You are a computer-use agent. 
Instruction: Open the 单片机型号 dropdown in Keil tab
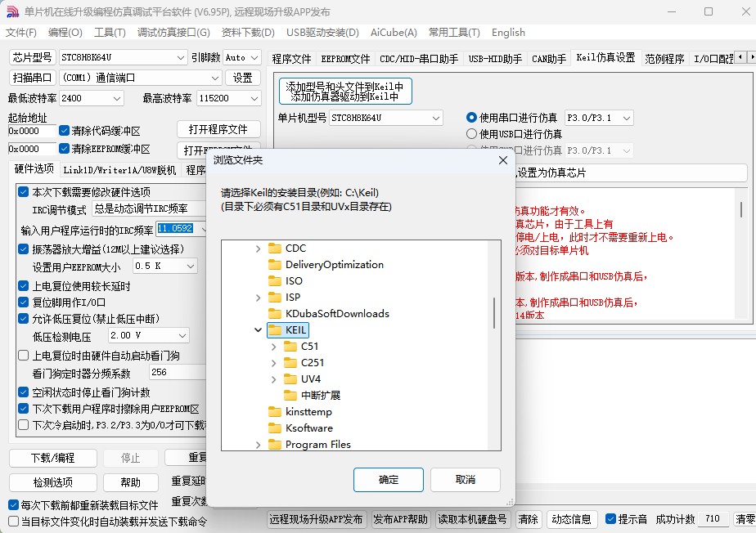point(385,118)
